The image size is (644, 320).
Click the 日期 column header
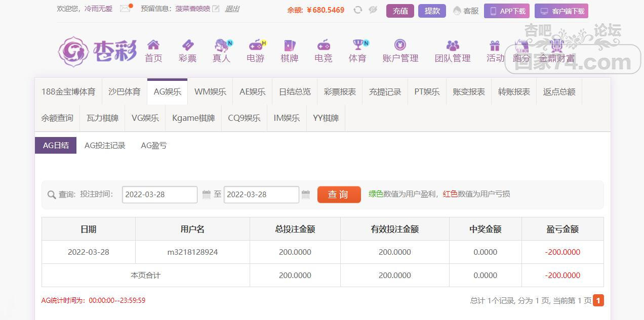point(89,229)
